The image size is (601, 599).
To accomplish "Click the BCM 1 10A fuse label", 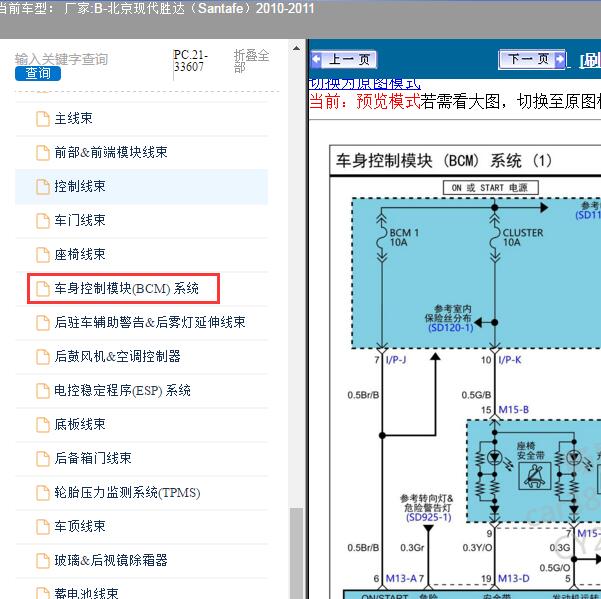I will pyautogui.click(x=404, y=238).
